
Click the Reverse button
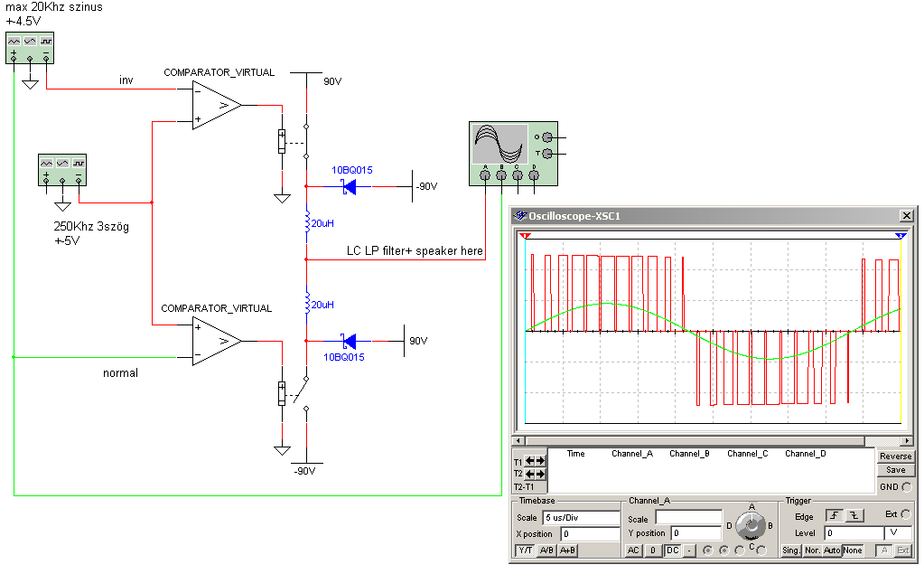[896, 456]
